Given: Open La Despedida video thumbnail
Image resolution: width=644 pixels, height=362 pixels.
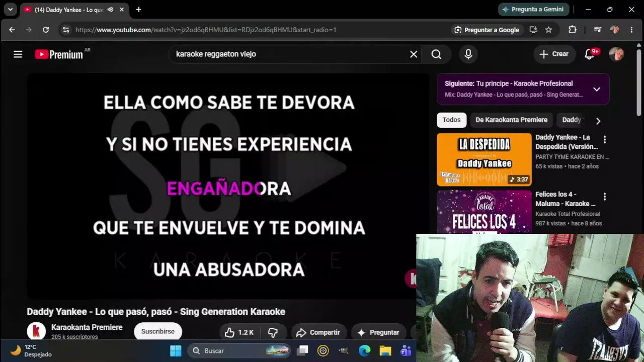Looking at the screenshot, I should point(484,159).
